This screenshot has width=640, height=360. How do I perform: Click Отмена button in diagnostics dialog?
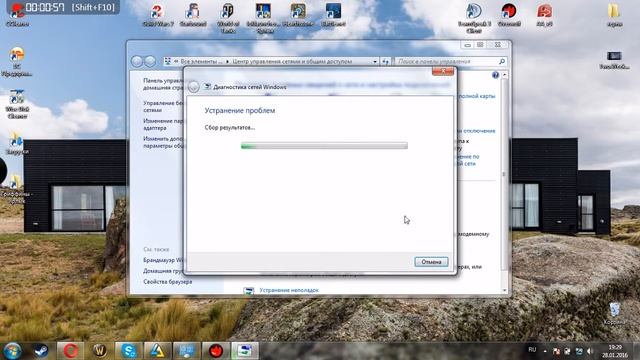click(x=431, y=262)
